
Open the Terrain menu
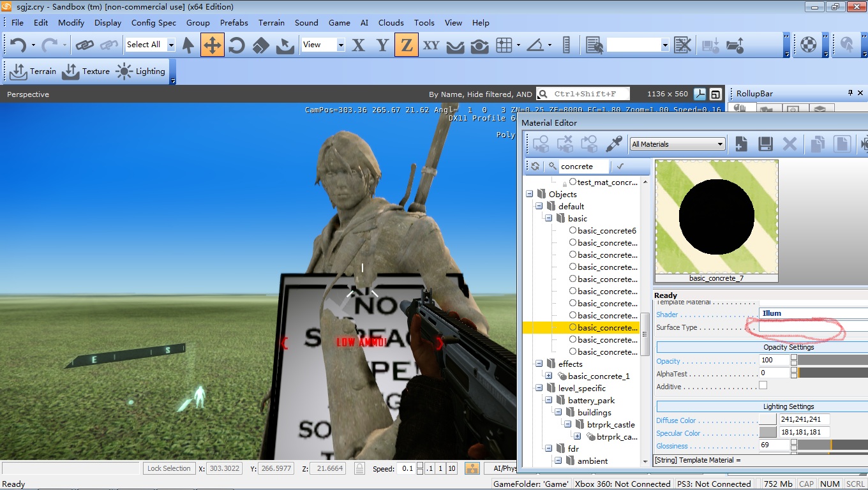[x=271, y=22]
